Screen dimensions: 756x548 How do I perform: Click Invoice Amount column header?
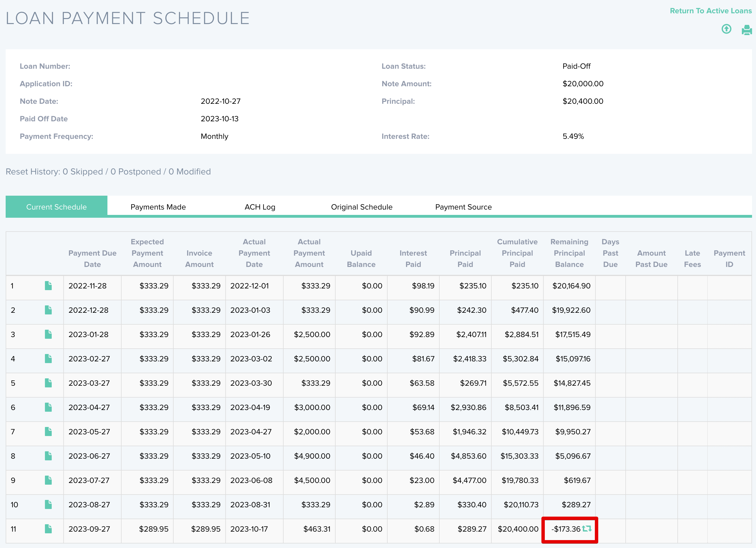point(199,259)
